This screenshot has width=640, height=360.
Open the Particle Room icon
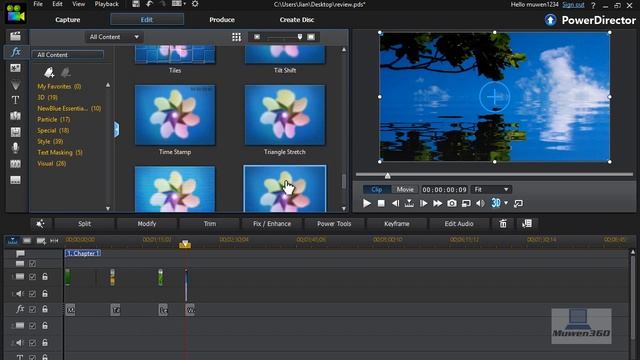pyautogui.click(x=16, y=84)
